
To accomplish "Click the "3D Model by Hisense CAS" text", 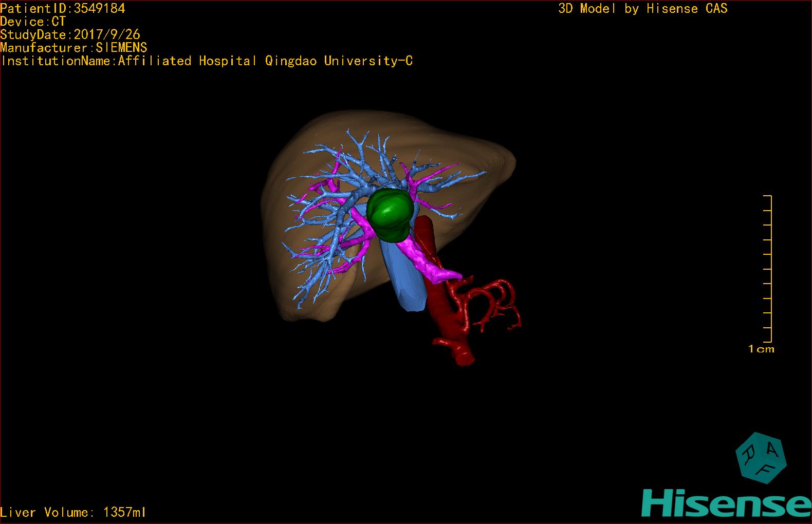I will coord(643,8).
